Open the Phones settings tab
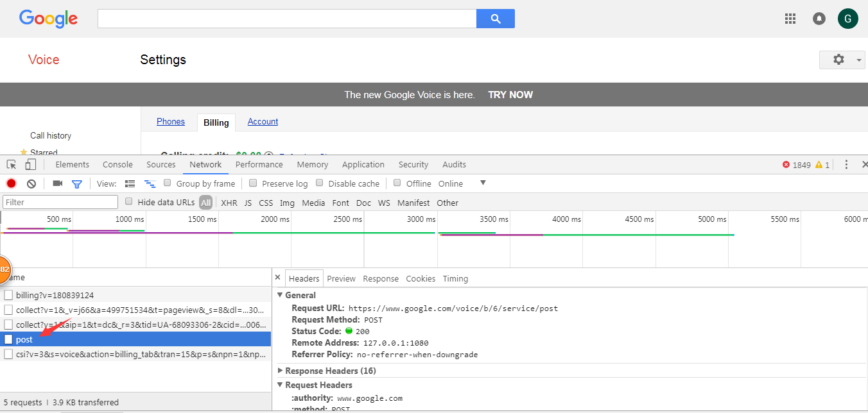The image size is (868, 413). click(x=171, y=122)
